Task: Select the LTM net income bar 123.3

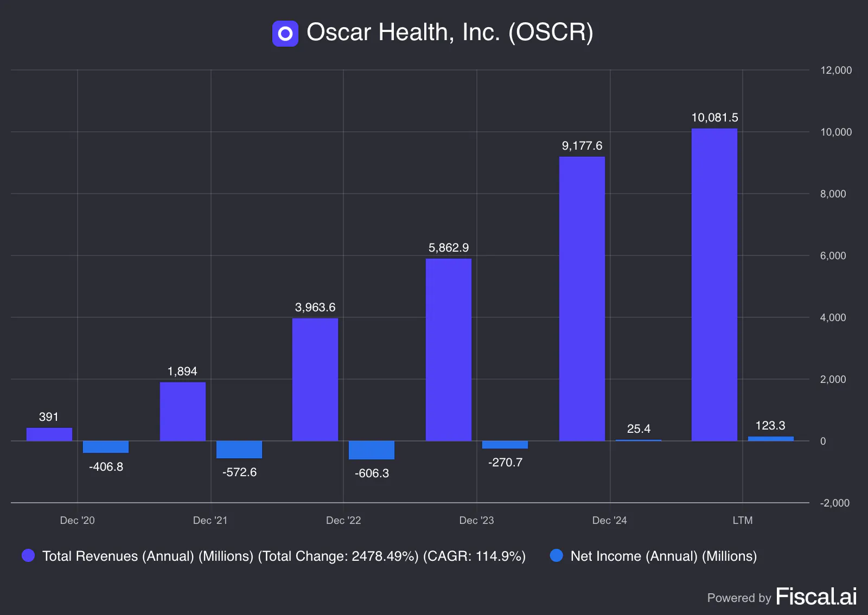Action: coord(771,439)
